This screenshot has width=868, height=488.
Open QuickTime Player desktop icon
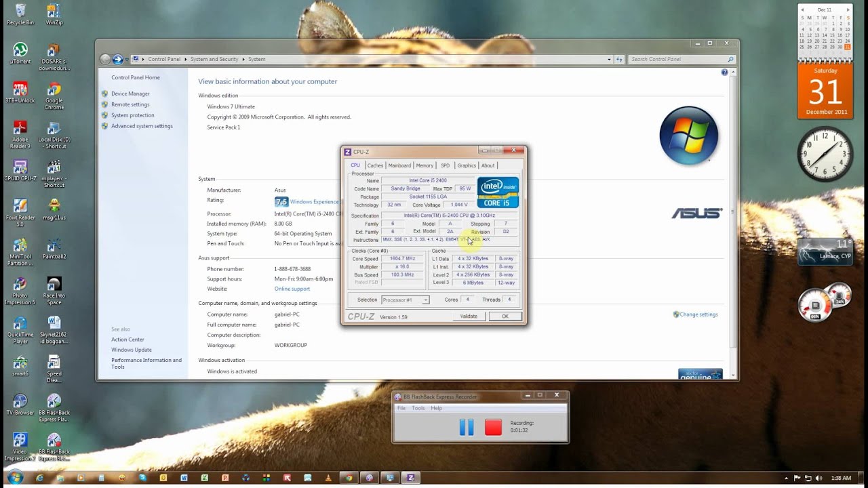point(20,330)
